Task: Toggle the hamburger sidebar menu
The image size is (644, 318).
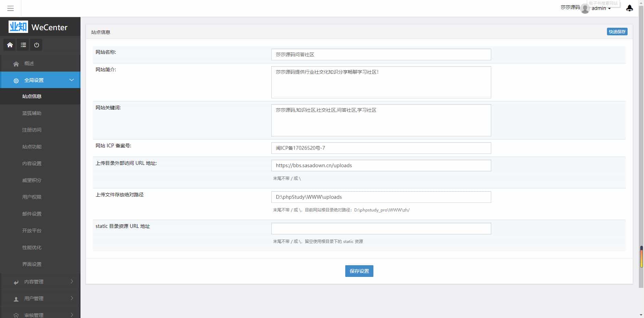Action: point(11,9)
